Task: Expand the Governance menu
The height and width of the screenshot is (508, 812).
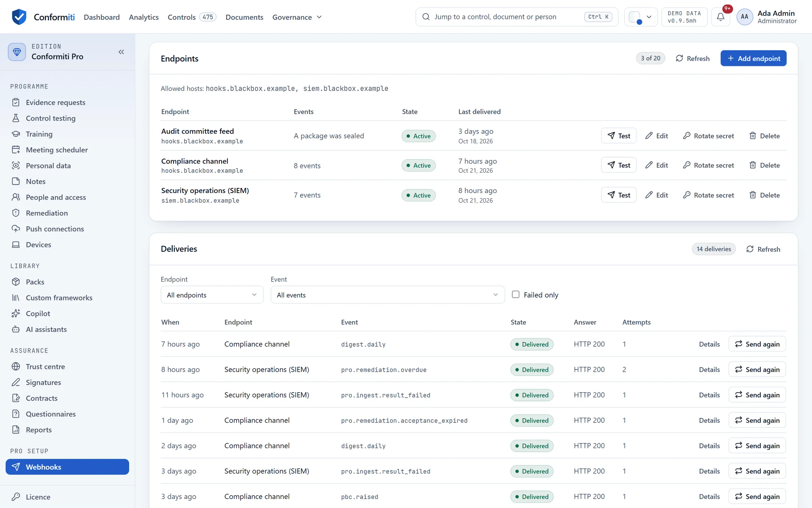Action: 297,17
